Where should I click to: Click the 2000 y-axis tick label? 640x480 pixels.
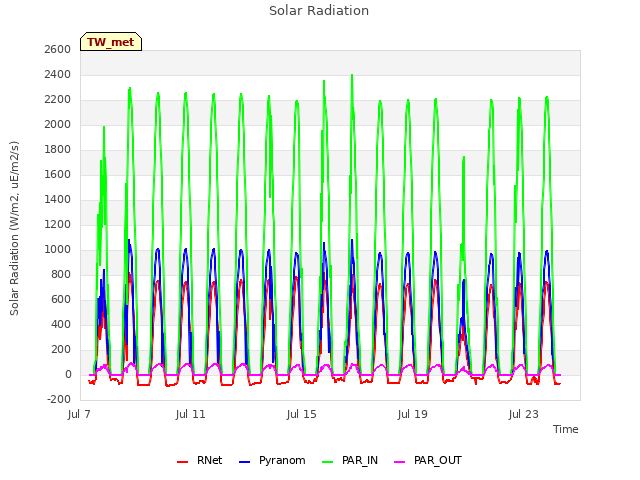(x=58, y=124)
